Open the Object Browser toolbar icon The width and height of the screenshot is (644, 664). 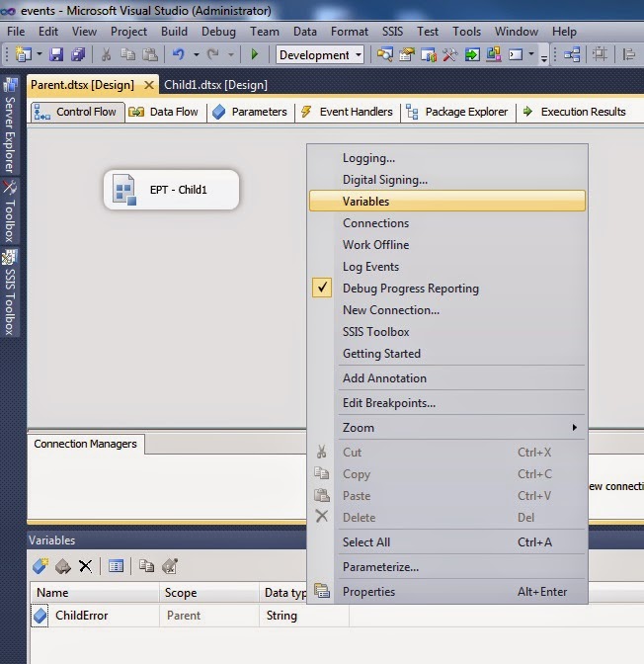tap(429, 54)
